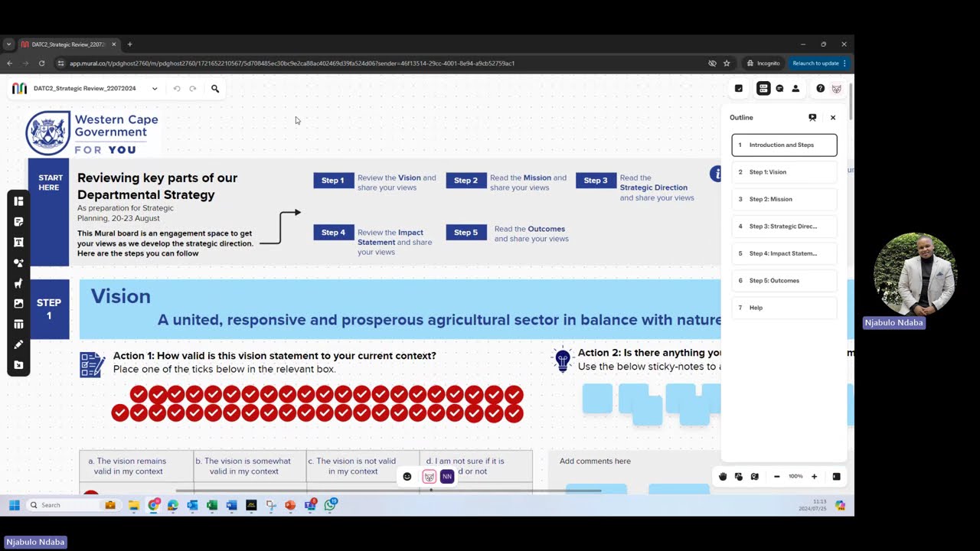Select the pencil draw tool
Viewport: 980px width, 551px height.
click(18, 344)
